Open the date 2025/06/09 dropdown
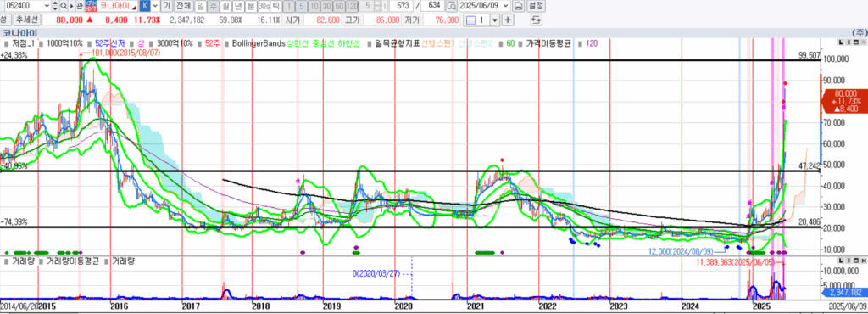This screenshot has width=868, height=314. point(505,6)
